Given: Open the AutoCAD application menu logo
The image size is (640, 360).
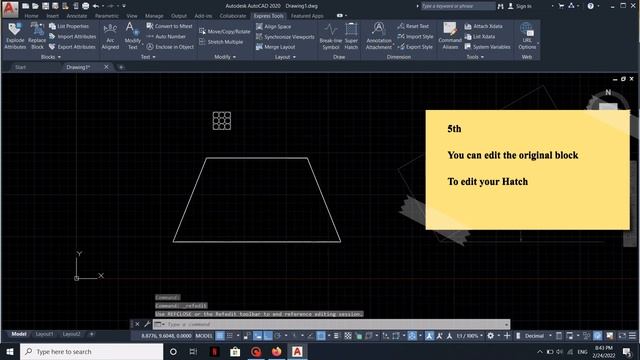Looking at the screenshot, I should (10, 9).
